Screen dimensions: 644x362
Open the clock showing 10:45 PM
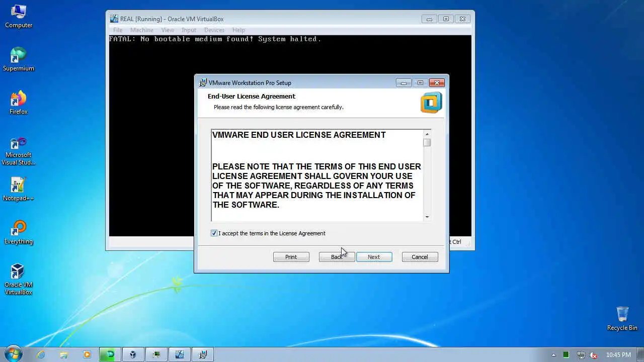(618, 355)
